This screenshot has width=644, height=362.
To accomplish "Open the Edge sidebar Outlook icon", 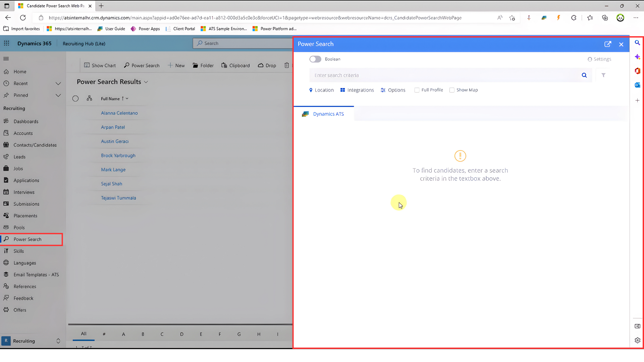I will (637, 85).
